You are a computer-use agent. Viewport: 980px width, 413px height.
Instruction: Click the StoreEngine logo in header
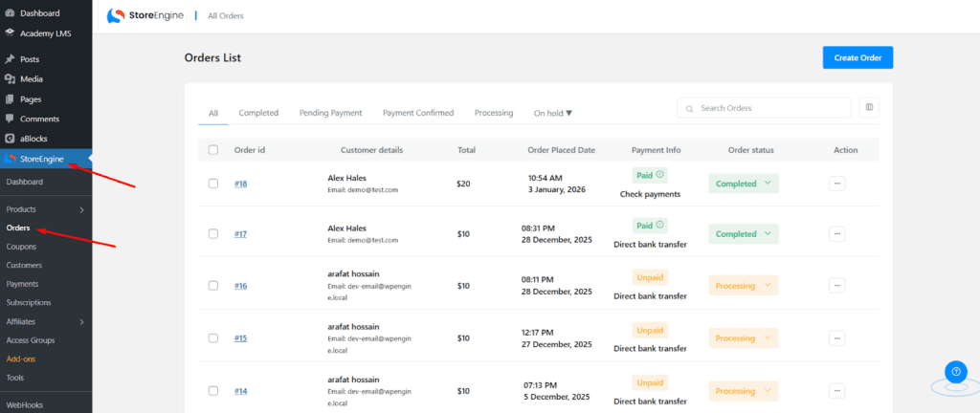145,15
